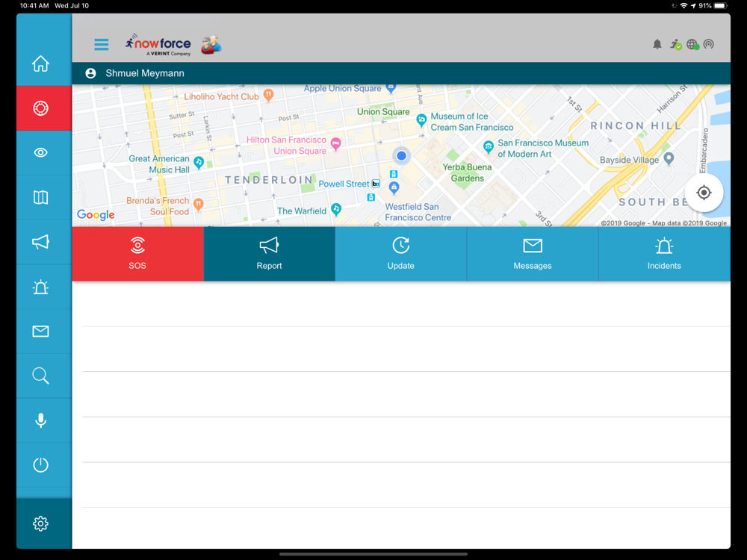Select the Hilton San Francisco Union Square marker
The height and width of the screenshot is (560, 747).
point(336,143)
